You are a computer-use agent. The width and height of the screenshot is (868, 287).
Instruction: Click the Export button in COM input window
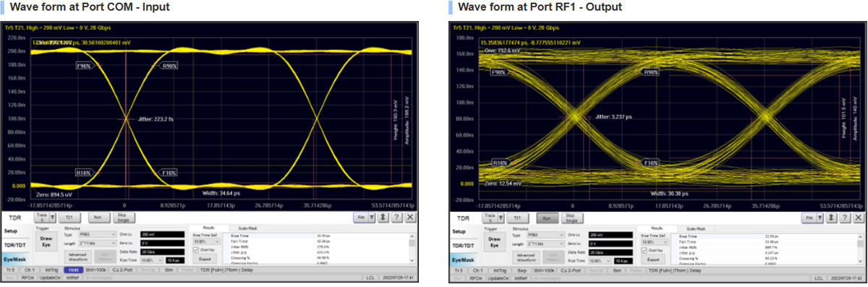click(x=206, y=259)
